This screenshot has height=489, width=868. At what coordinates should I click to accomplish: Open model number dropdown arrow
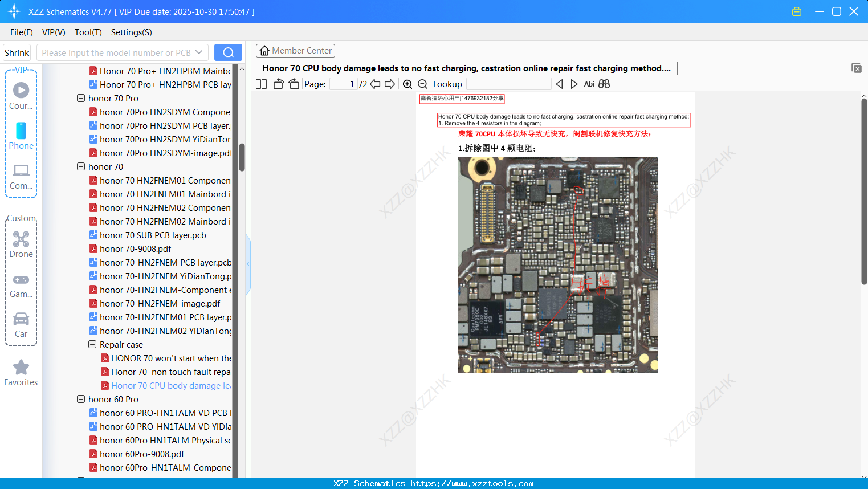pyautogui.click(x=199, y=52)
